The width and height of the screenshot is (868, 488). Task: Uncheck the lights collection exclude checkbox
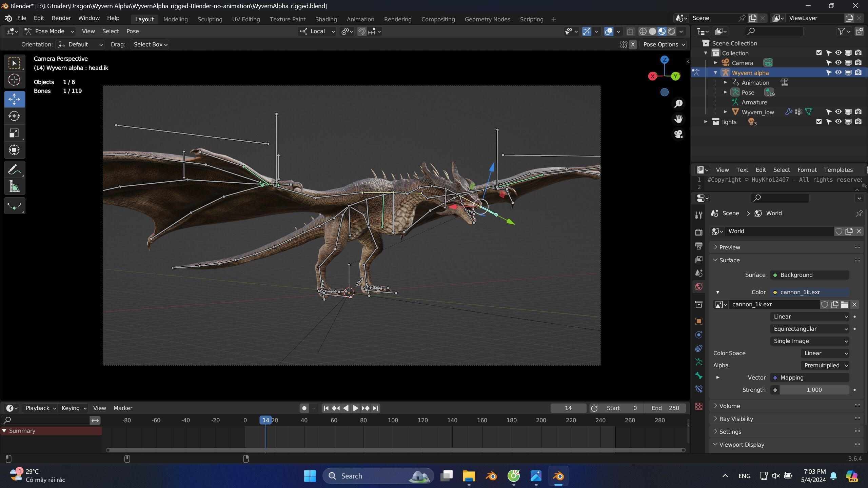point(819,122)
